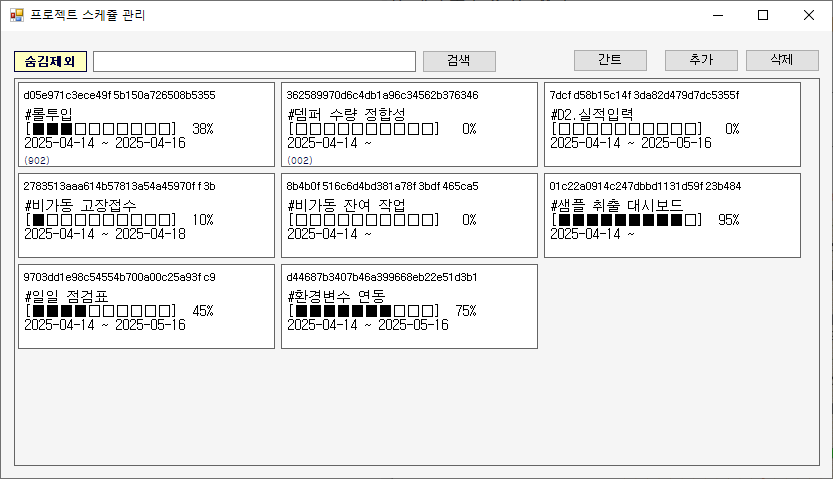Click the 10% progress bar of 비가동 고장접수

[x=101, y=220]
